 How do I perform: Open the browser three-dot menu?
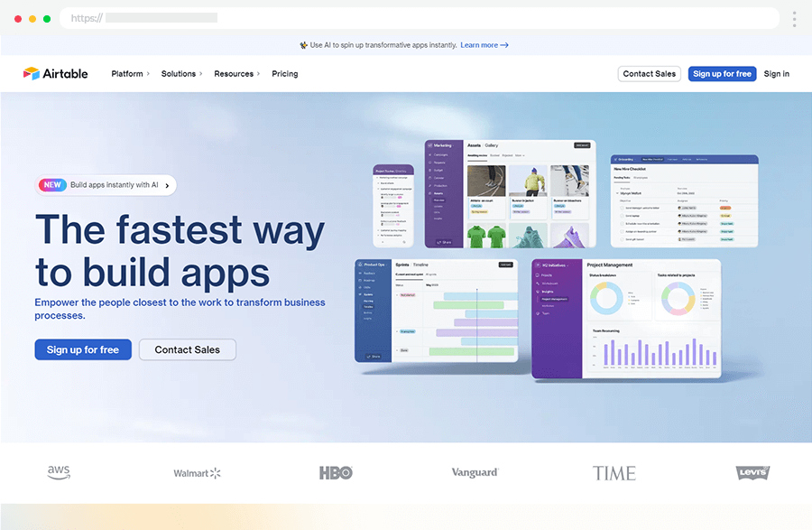click(794, 19)
